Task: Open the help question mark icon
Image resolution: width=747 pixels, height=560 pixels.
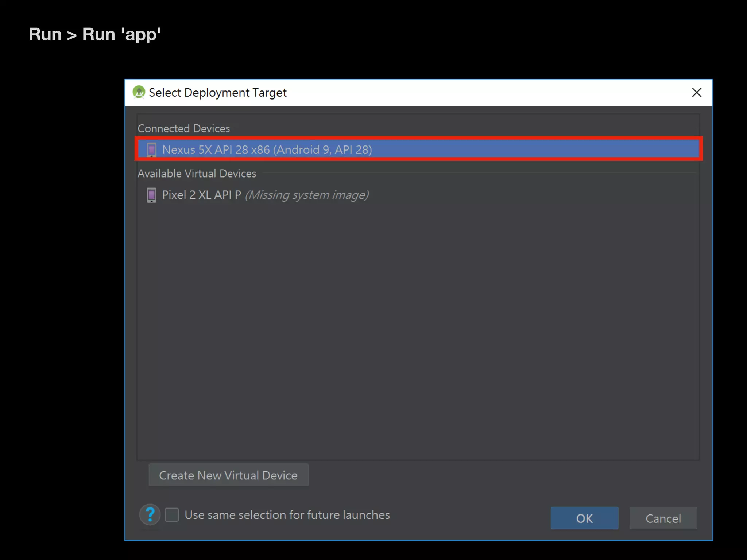Action: pyautogui.click(x=150, y=515)
